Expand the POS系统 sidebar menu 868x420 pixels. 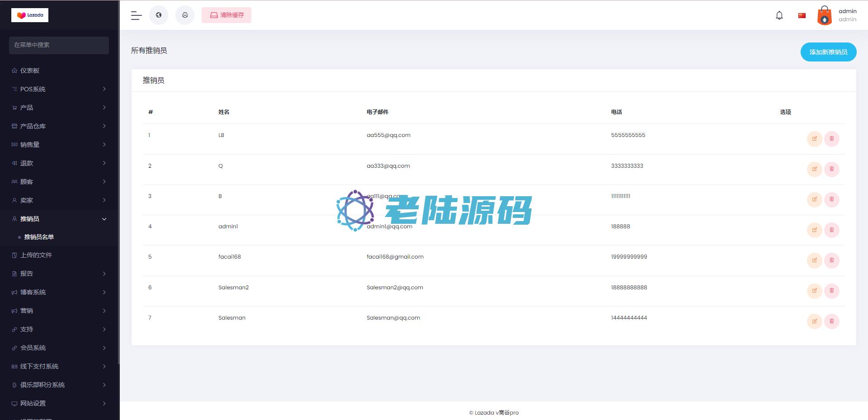coord(59,89)
